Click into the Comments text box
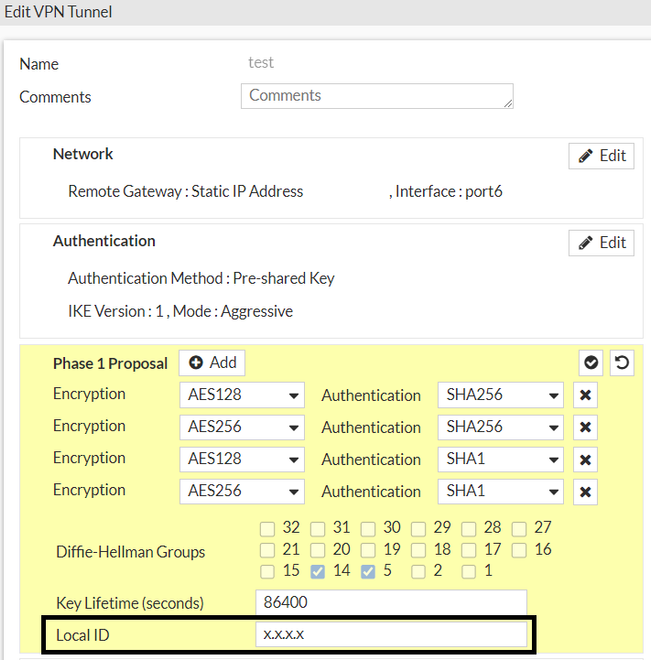 point(377,96)
